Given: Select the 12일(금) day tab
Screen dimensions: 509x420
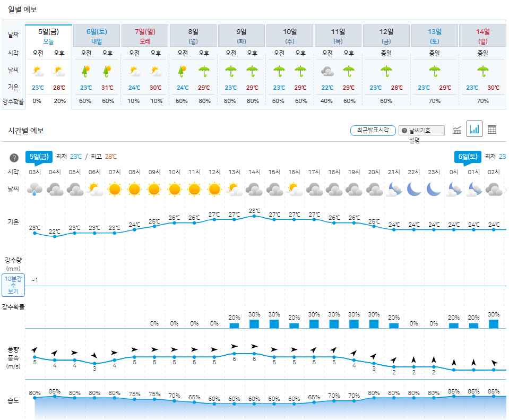Looking at the screenshot, I should pyautogui.click(x=386, y=36).
